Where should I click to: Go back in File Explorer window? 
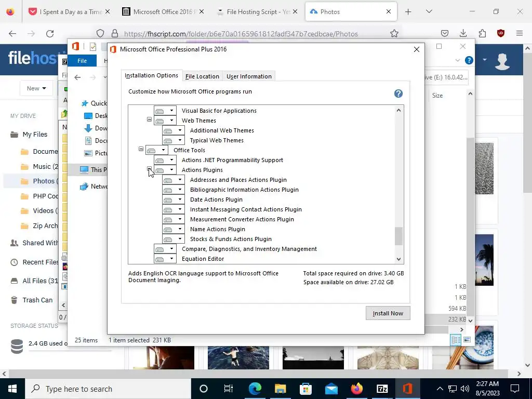tap(77, 77)
